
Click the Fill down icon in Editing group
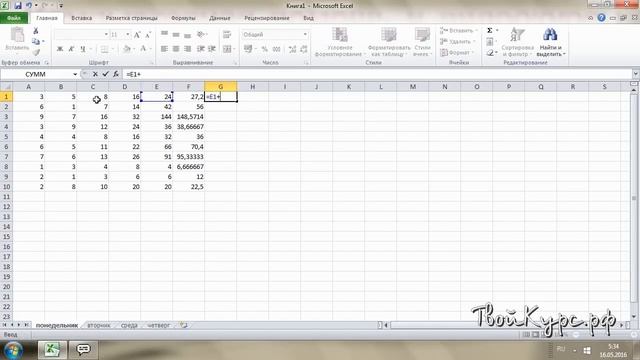(x=490, y=42)
